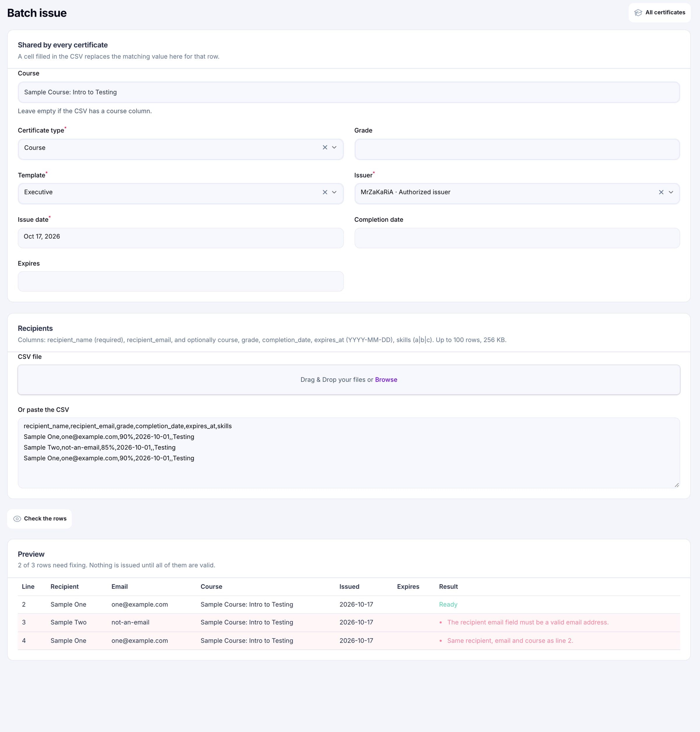Click the CSV file drop zone

point(349,380)
